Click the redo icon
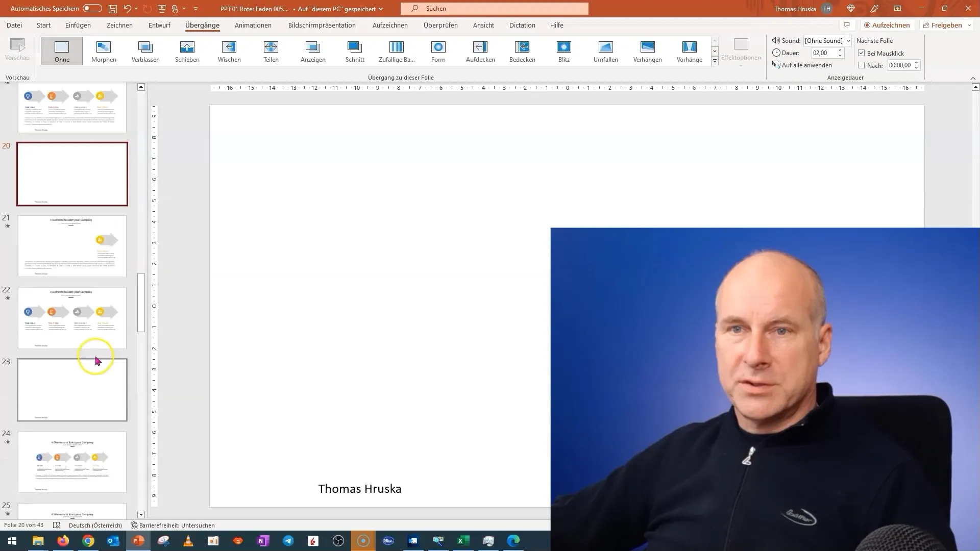980x551 pixels. [x=148, y=9]
